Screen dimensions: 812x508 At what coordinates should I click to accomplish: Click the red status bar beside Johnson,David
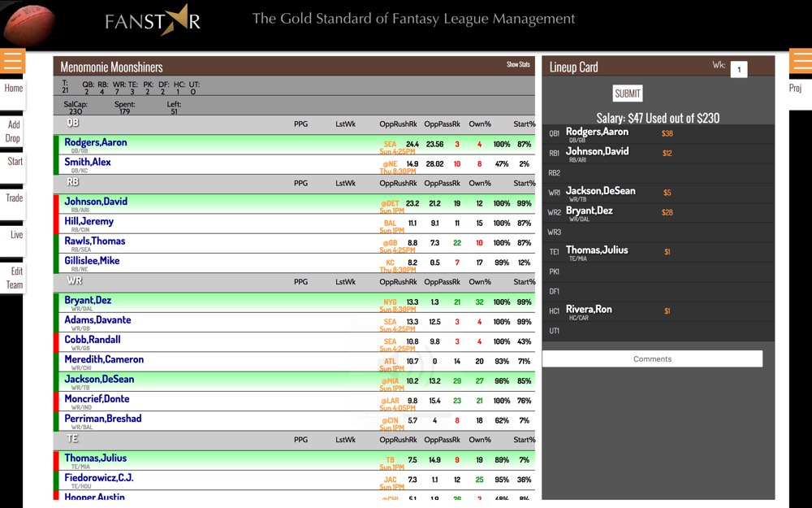[56, 204]
